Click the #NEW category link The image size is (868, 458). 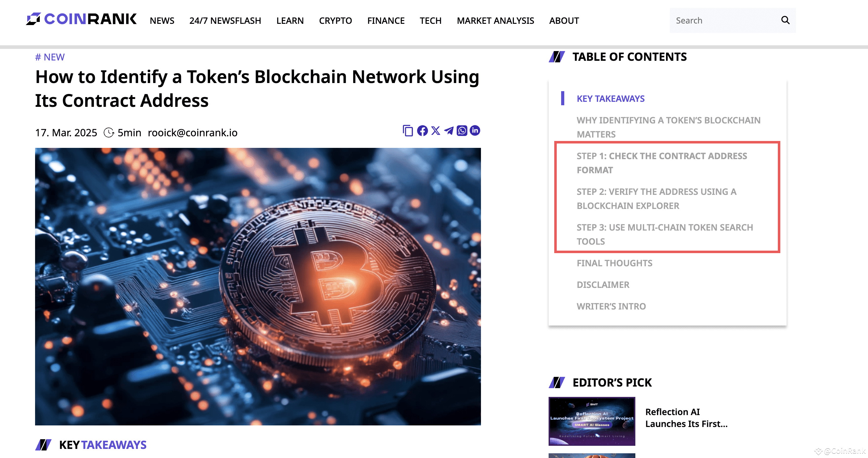pyautogui.click(x=49, y=57)
